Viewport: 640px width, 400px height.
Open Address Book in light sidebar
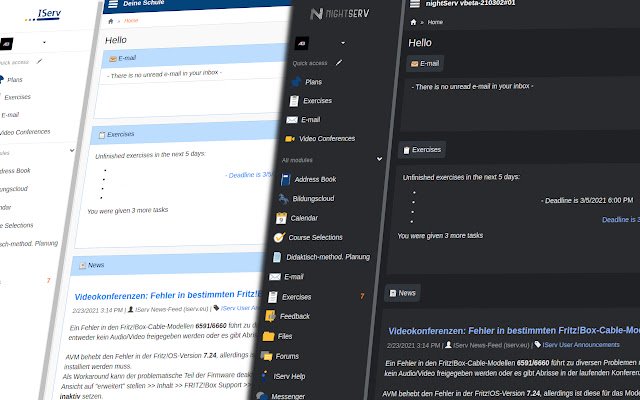tap(16, 170)
